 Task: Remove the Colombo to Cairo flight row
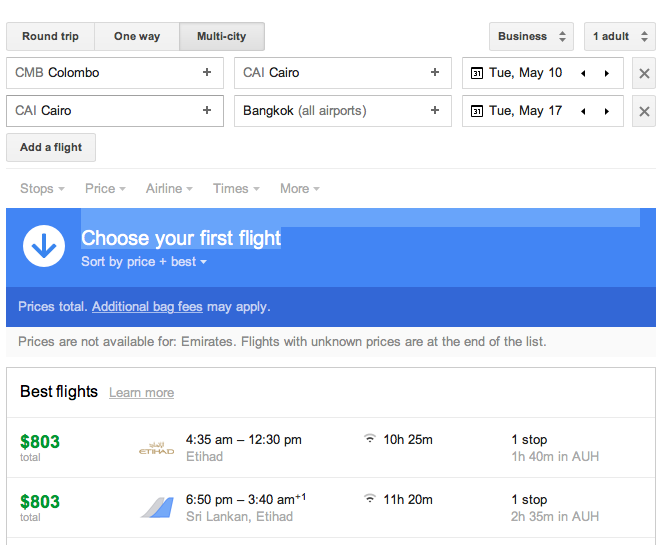[x=644, y=73]
